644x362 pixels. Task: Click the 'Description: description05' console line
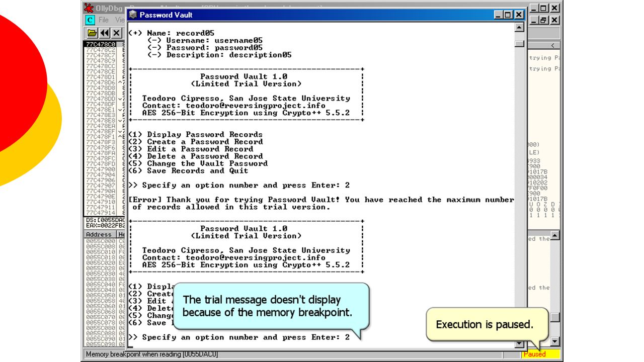[219, 55]
